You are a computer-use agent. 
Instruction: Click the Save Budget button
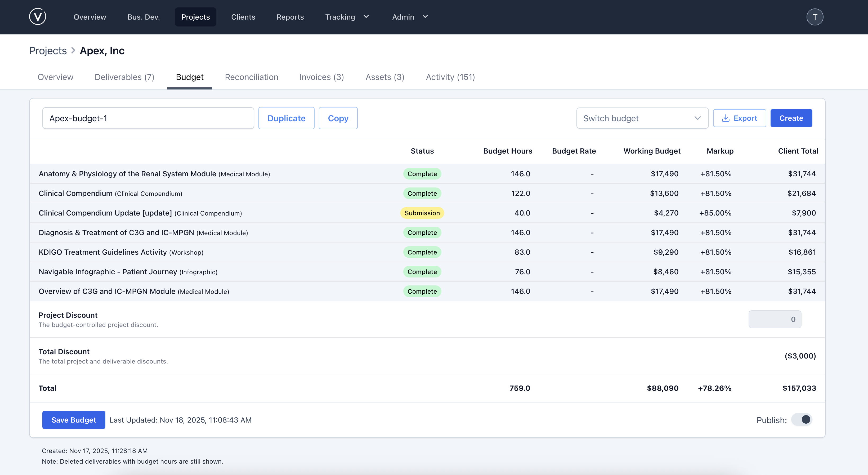74,420
